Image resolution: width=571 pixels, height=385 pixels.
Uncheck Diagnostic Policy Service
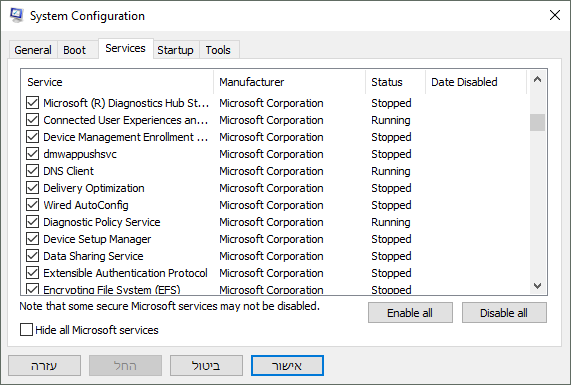[32, 222]
